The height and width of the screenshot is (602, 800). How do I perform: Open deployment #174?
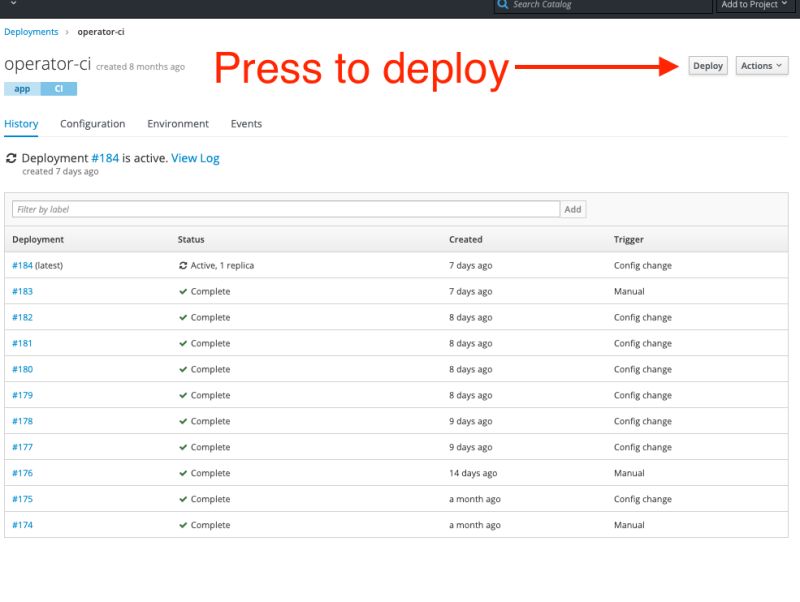tap(22, 525)
